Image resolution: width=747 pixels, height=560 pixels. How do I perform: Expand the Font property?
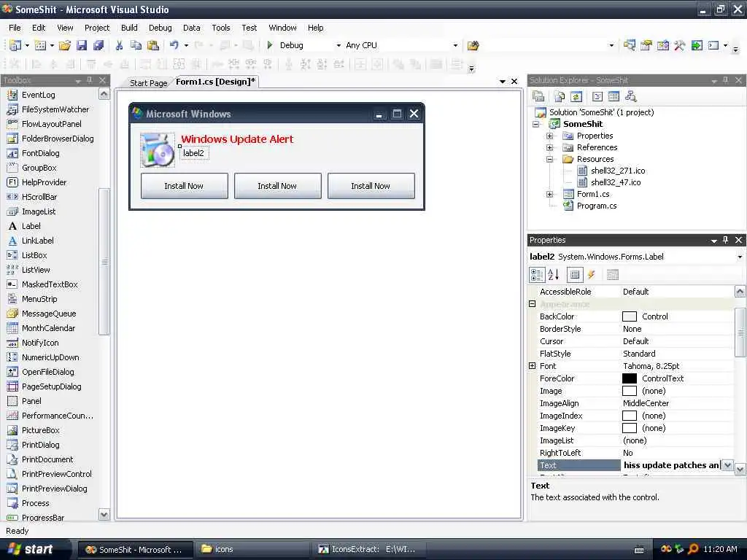click(x=532, y=366)
